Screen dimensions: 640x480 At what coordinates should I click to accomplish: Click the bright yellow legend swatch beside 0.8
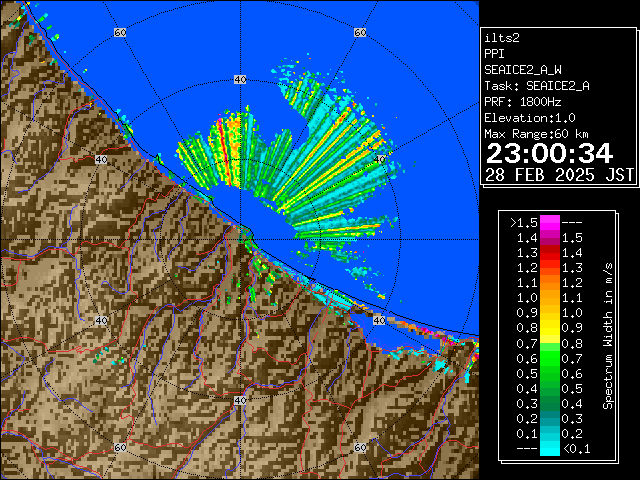tap(550, 328)
